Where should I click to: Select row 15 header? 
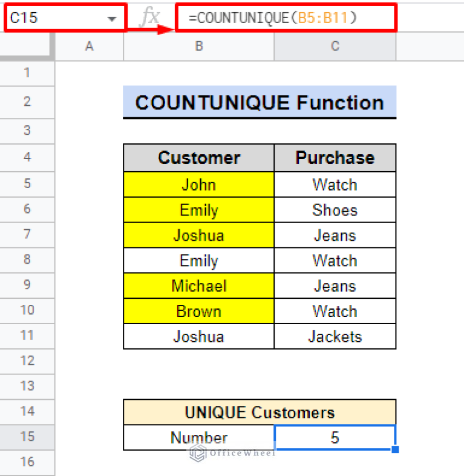click(x=27, y=437)
